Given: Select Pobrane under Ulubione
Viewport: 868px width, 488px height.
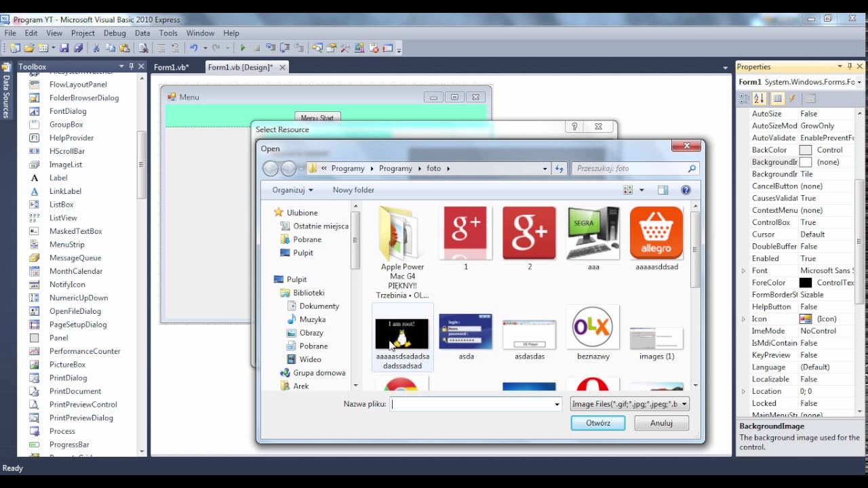Looking at the screenshot, I should [307, 239].
